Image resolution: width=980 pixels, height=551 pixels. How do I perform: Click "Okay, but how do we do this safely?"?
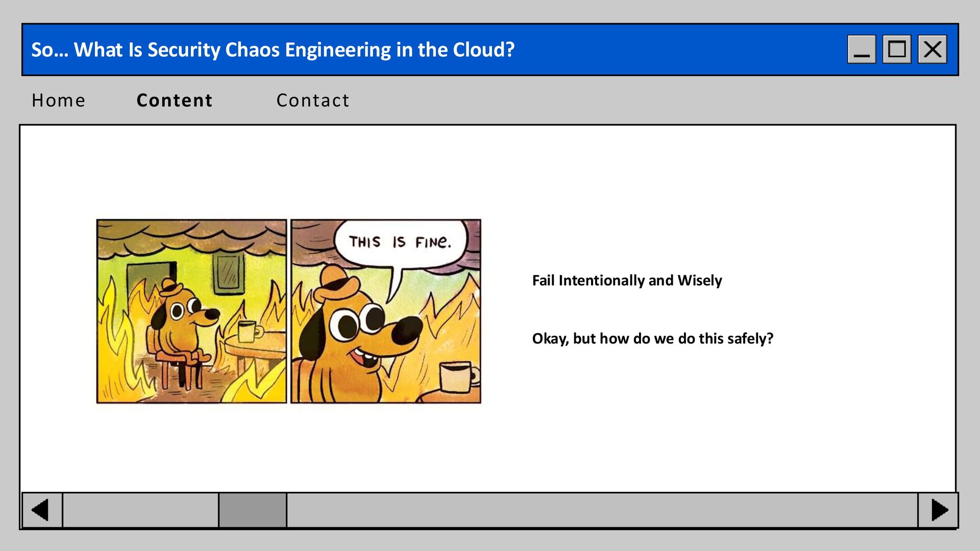(x=652, y=339)
